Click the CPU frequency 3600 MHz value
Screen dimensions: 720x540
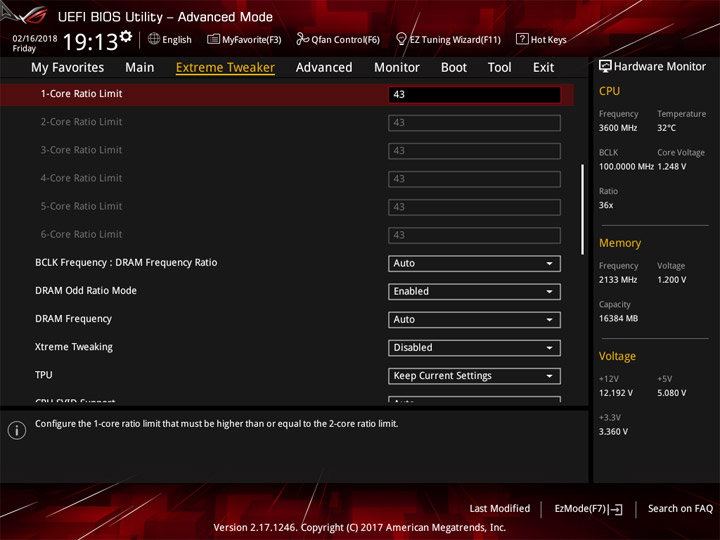618,128
